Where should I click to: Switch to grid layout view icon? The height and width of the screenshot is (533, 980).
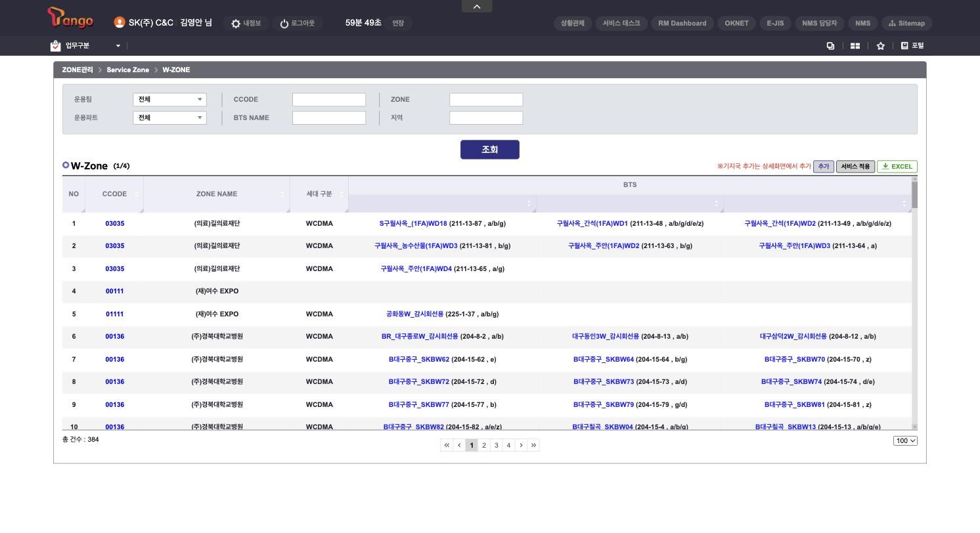(855, 46)
